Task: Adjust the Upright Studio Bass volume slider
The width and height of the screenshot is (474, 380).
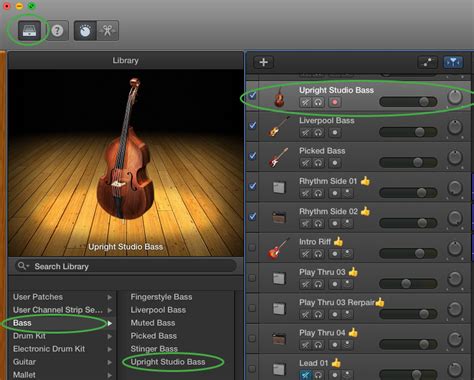Action: (408, 101)
